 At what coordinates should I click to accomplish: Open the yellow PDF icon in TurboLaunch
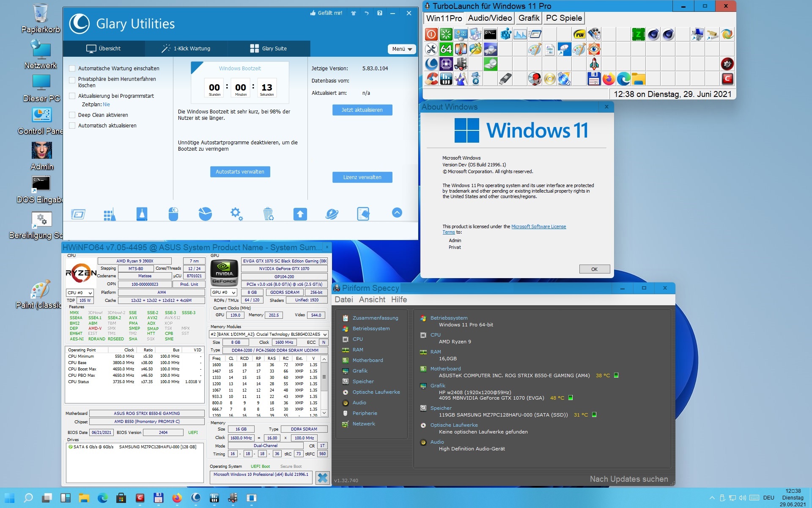579,34
